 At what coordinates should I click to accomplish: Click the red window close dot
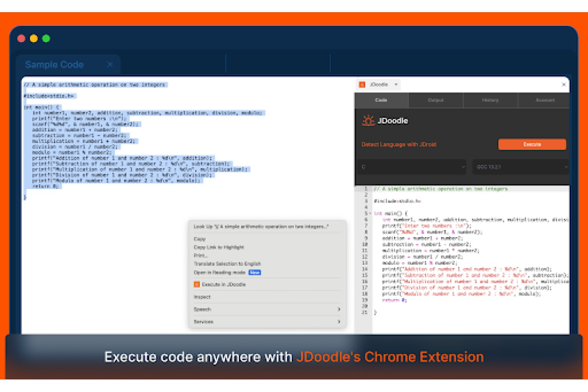[x=22, y=38]
